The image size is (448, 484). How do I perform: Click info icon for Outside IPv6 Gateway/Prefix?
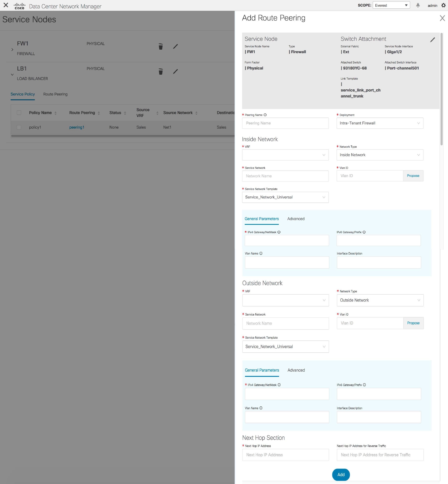(x=364, y=385)
